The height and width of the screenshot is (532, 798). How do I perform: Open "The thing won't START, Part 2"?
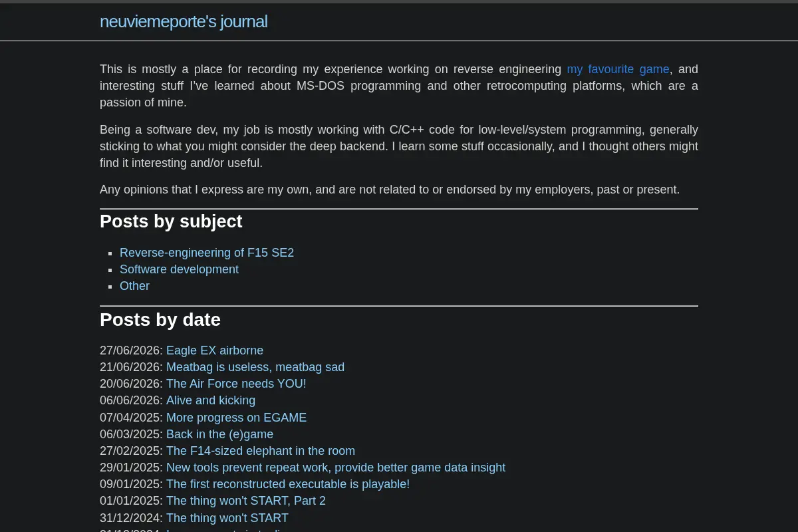coord(246,501)
